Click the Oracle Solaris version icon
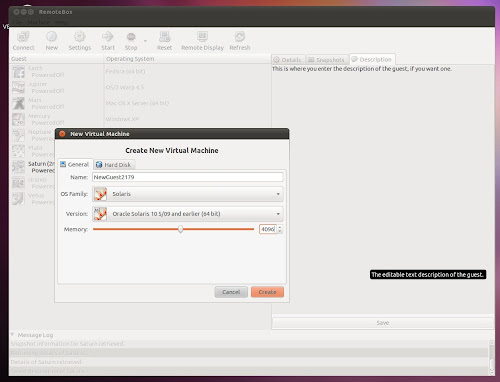 coord(100,214)
